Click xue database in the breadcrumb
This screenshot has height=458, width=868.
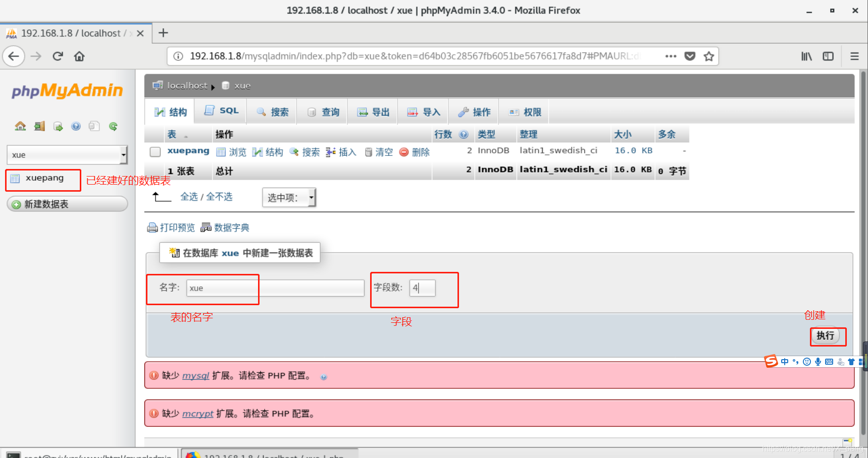click(x=242, y=85)
